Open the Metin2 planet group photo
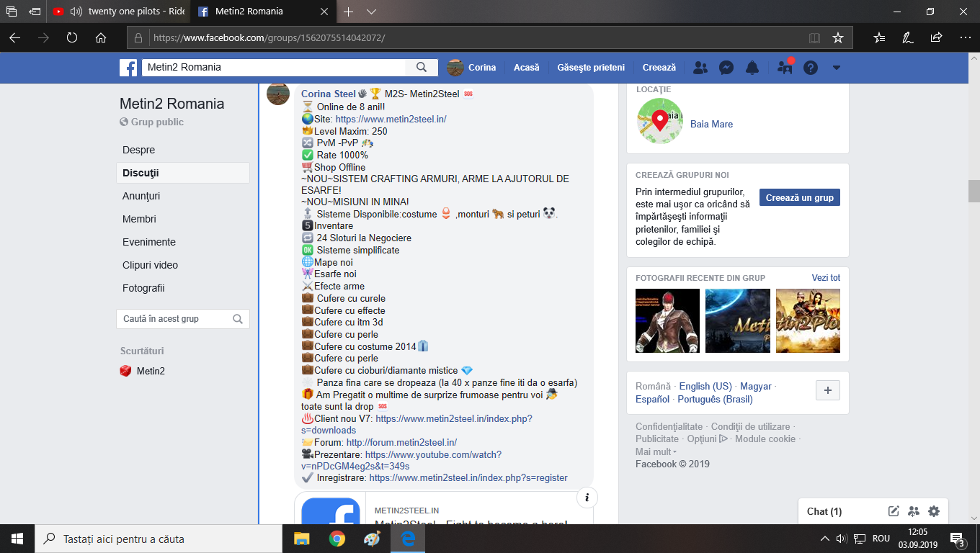Screen dimensions: 980x553 click(738, 320)
